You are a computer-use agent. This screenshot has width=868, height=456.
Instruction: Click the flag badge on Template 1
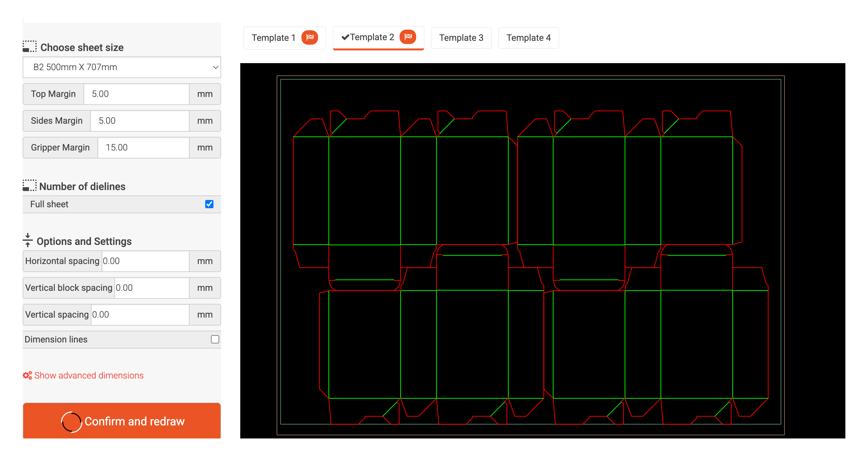click(310, 37)
